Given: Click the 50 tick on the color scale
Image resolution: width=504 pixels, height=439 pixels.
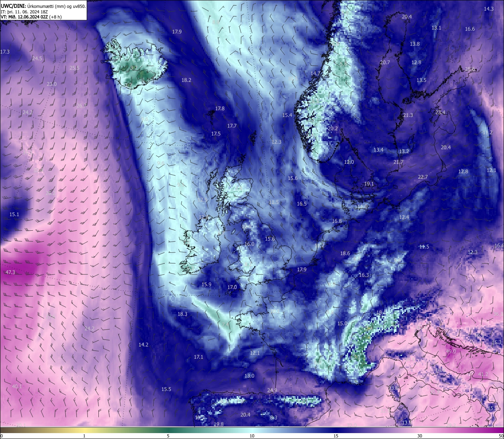Looking at the screenshot, I should click(x=500, y=435).
